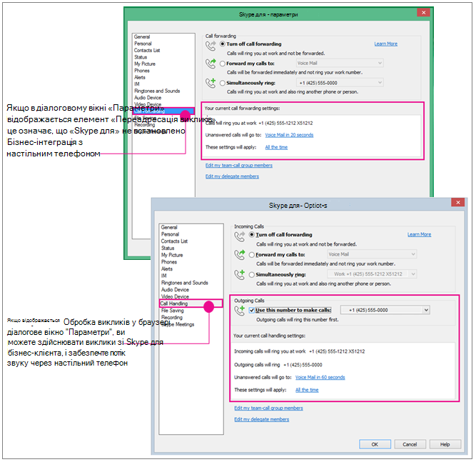This screenshot has height=462, width=476.
Task: Select General in front Options list
Action: pyautogui.click(x=169, y=227)
